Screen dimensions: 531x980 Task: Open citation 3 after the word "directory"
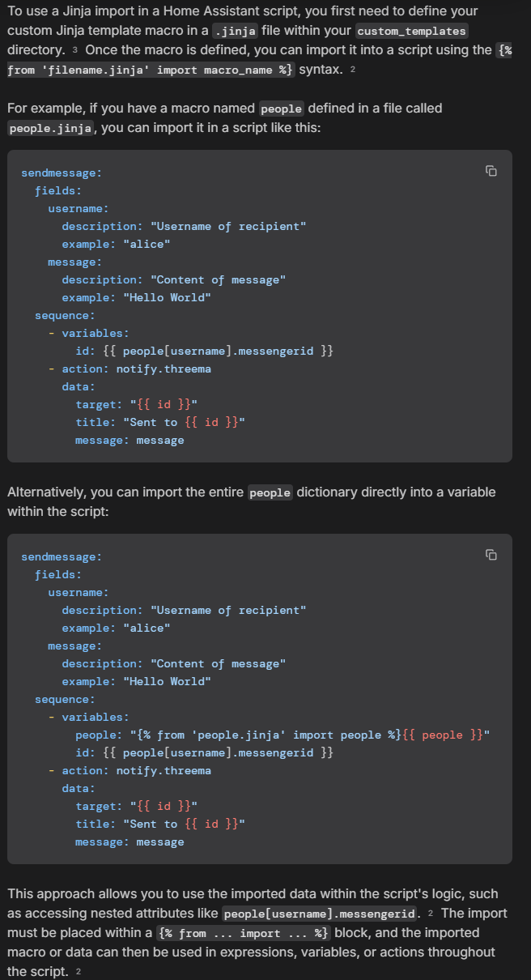[74, 51]
